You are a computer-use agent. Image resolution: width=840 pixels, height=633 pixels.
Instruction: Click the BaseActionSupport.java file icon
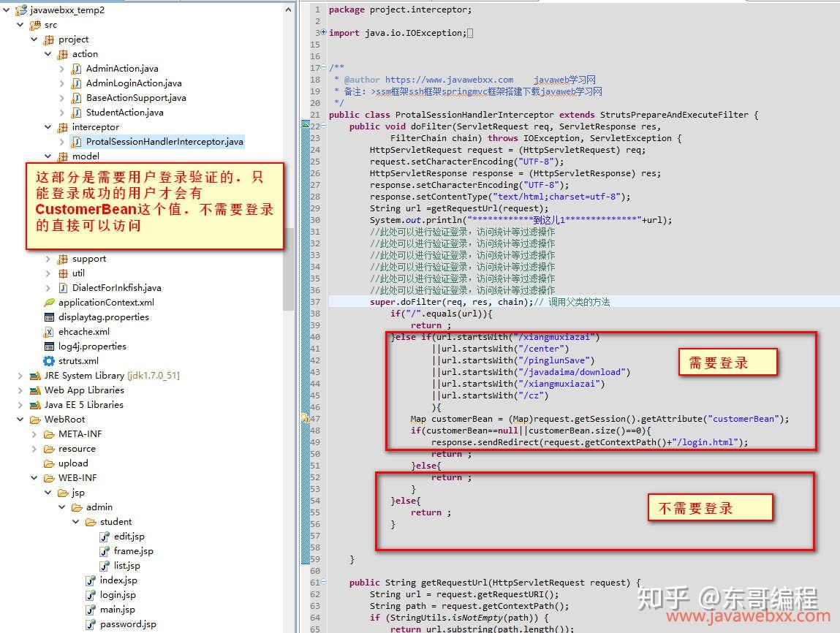77,97
